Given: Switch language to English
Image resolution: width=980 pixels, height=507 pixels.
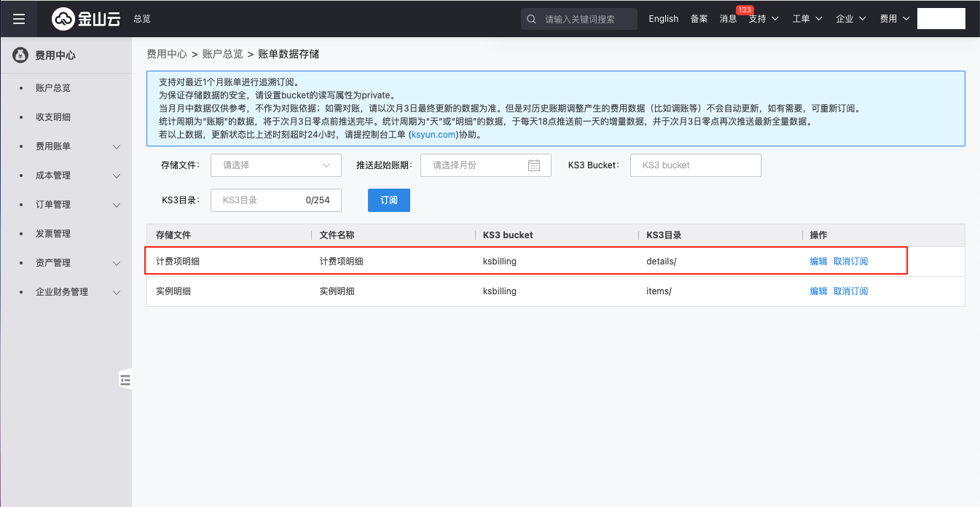Looking at the screenshot, I should pos(663,19).
